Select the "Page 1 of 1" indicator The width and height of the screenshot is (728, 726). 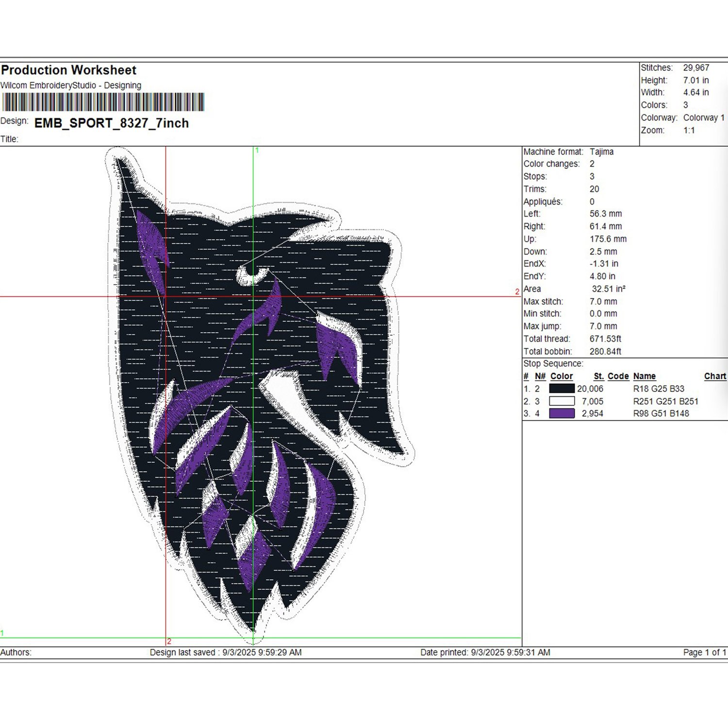[705, 653]
